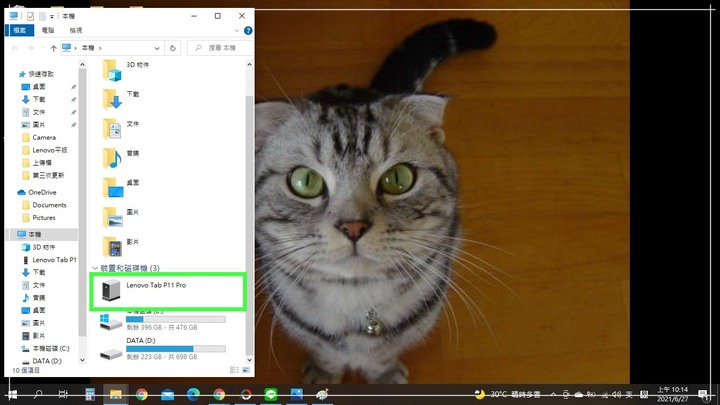The height and width of the screenshot is (405, 720).
Task: Go up one level with up arrow
Action: pos(53,48)
